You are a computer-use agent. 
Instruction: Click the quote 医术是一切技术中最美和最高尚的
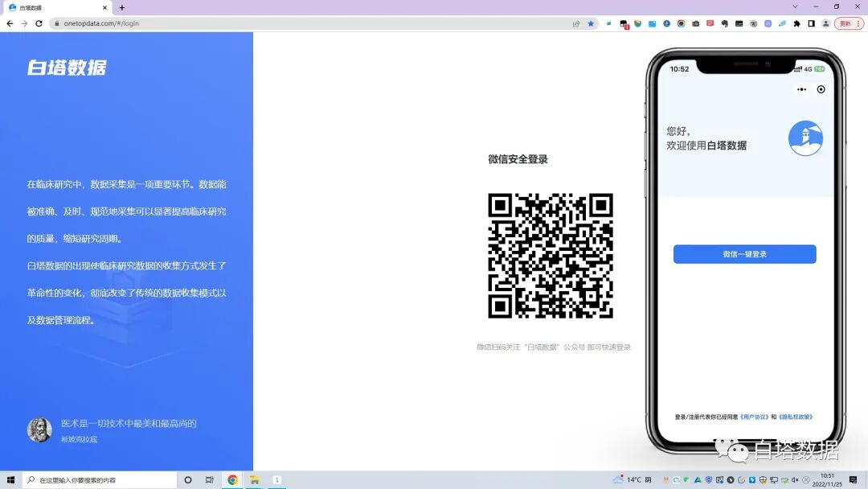pos(129,423)
